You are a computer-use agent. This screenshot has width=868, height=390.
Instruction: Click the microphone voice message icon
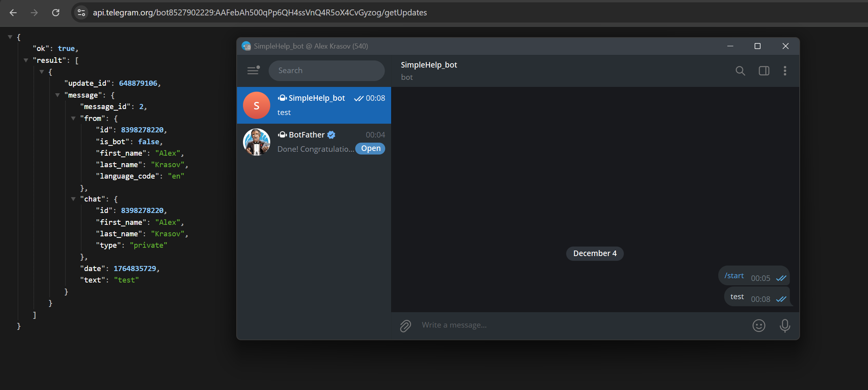click(785, 326)
